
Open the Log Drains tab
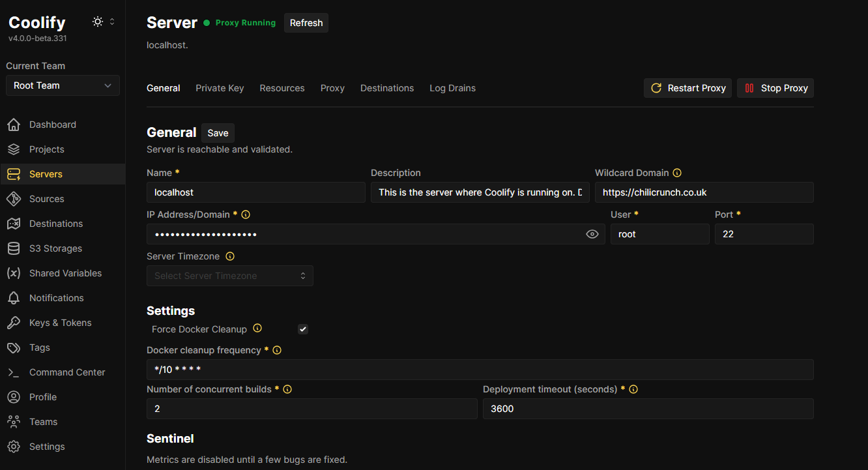(x=452, y=88)
